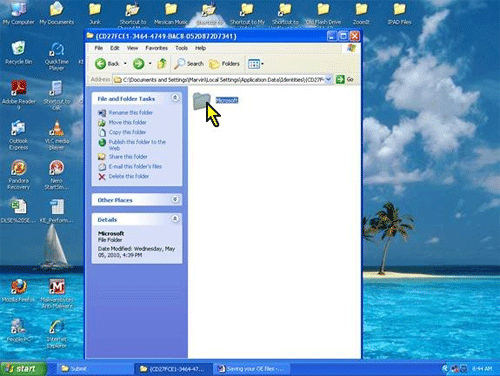500x376 pixels.
Task: Select My Computer desktop icon
Action: tap(18, 13)
